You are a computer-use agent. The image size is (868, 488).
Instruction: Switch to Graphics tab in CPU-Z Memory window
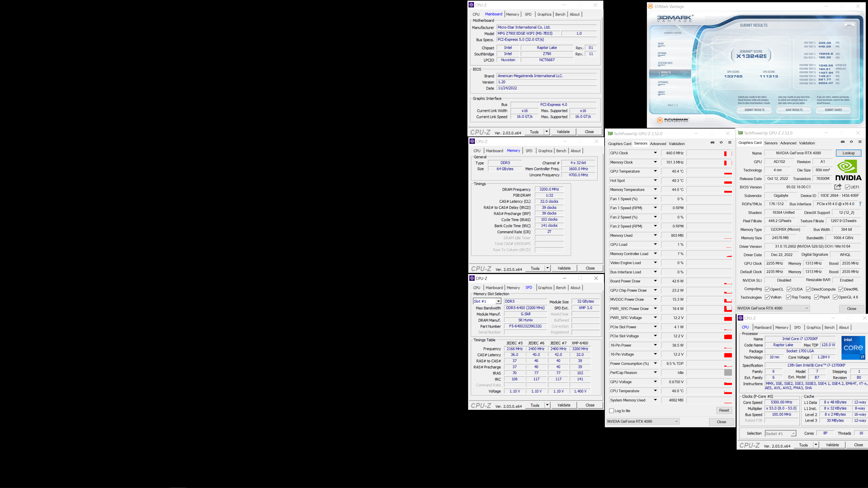pos(545,151)
